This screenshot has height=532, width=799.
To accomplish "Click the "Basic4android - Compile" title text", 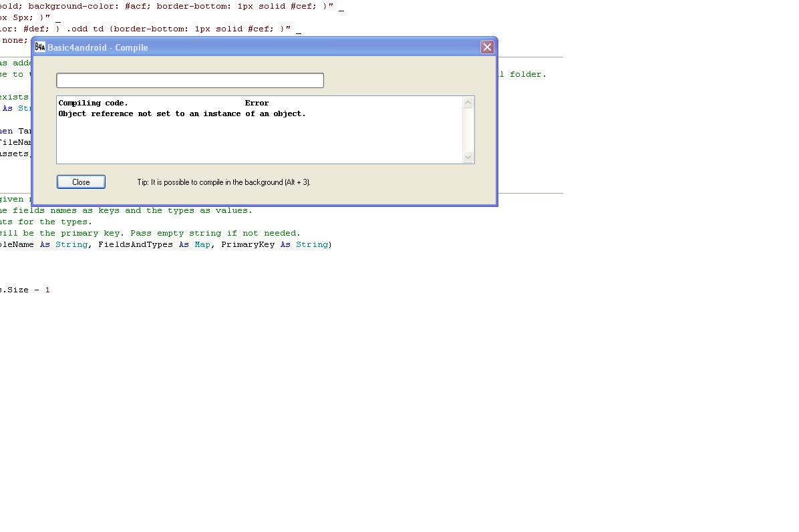I will point(98,48).
